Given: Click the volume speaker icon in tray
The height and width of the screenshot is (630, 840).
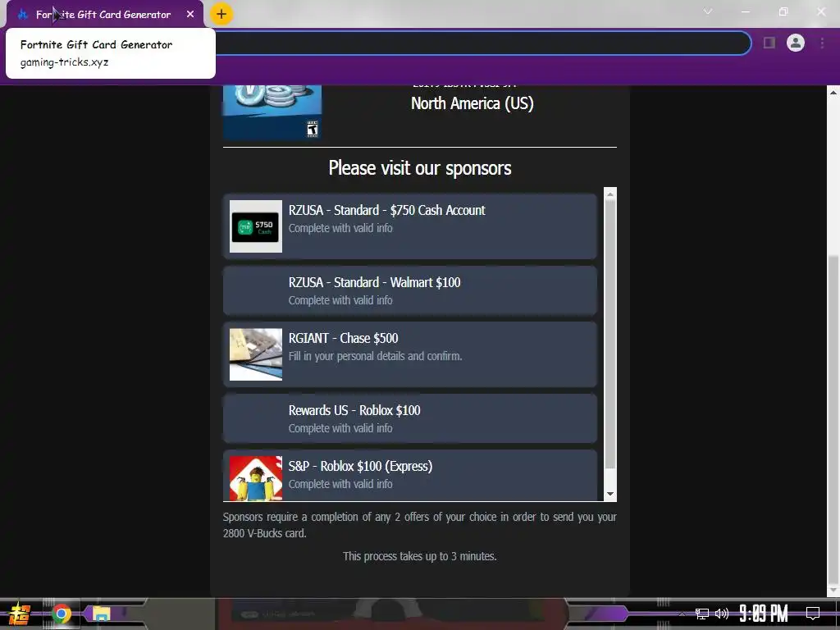Looking at the screenshot, I should 722,614.
